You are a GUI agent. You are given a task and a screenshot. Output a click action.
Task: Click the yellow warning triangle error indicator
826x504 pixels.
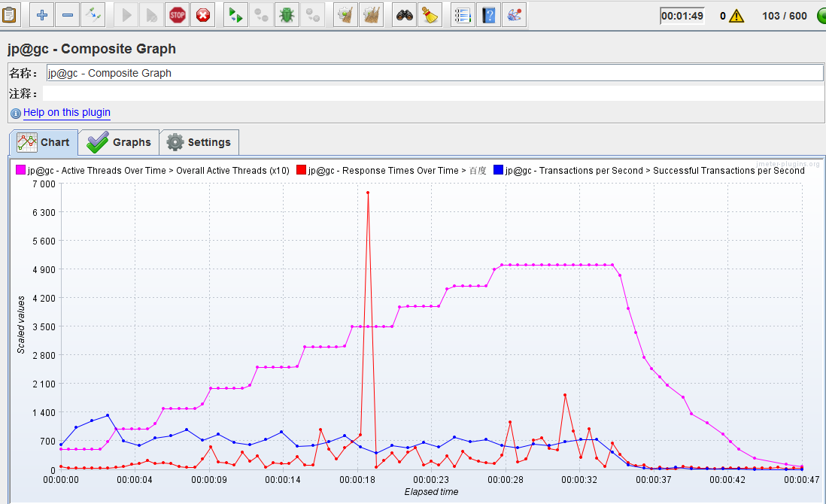(736, 16)
